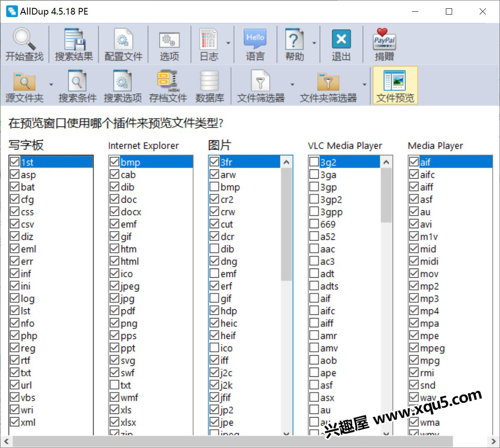The image size is (500, 448).
Task: Expand the 日志 dropdown arrow
Action: 228,43
